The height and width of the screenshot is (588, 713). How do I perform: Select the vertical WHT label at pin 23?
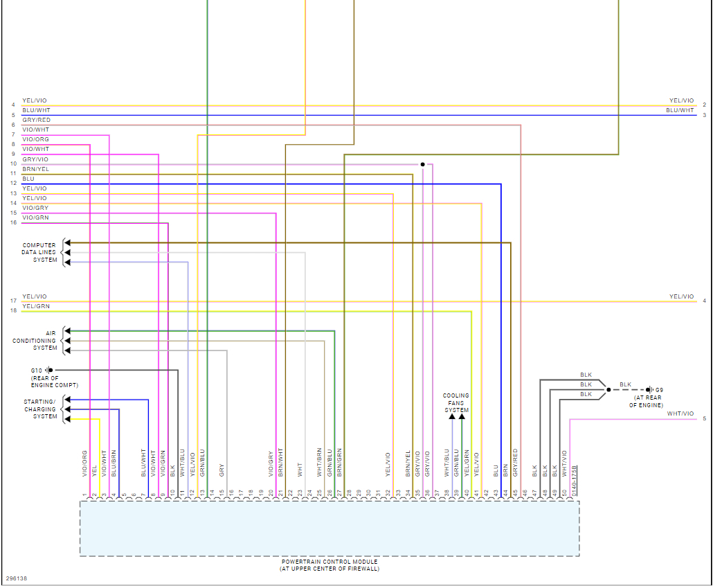[300, 470]
